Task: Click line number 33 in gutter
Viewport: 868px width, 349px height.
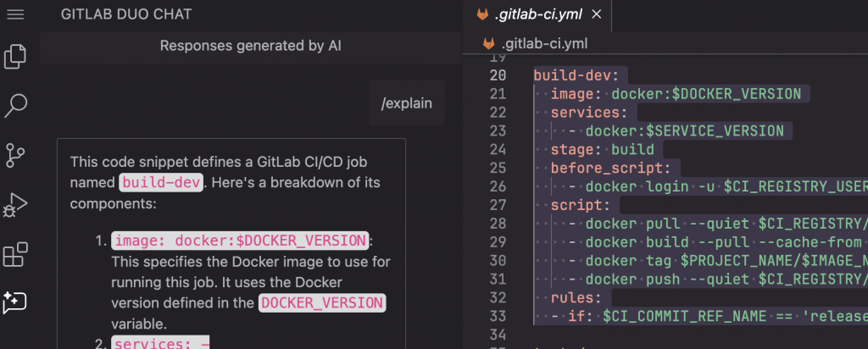Action: coord(498,316)
